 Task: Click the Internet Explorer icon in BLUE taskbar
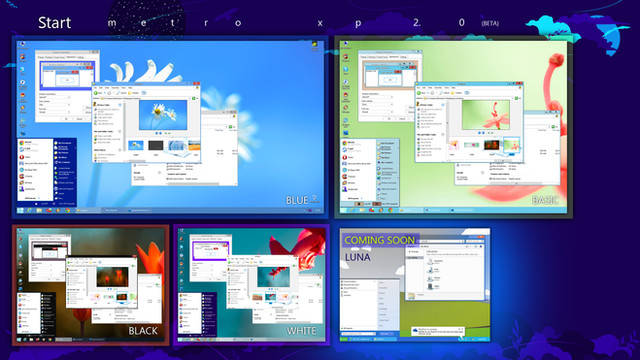[29, 211]
